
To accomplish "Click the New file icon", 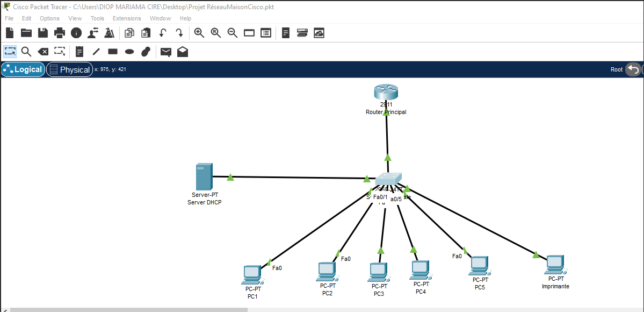I will click(10, 33).
